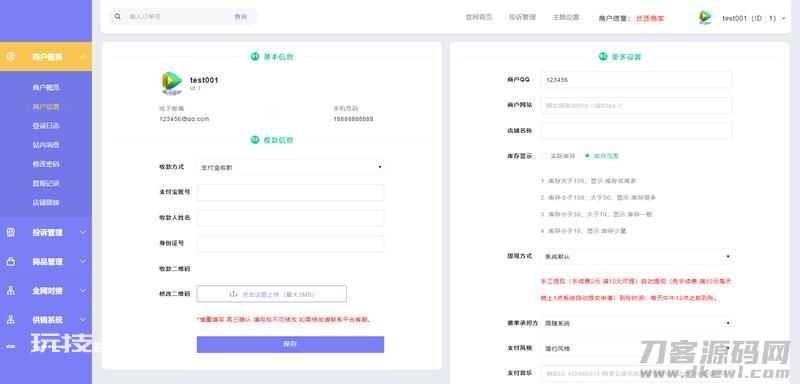Image resolution: width=800 pixels, height=384 pixels.
Task: Open the test001 (ID: 1) user menu
Action: [x=753, y=18]
